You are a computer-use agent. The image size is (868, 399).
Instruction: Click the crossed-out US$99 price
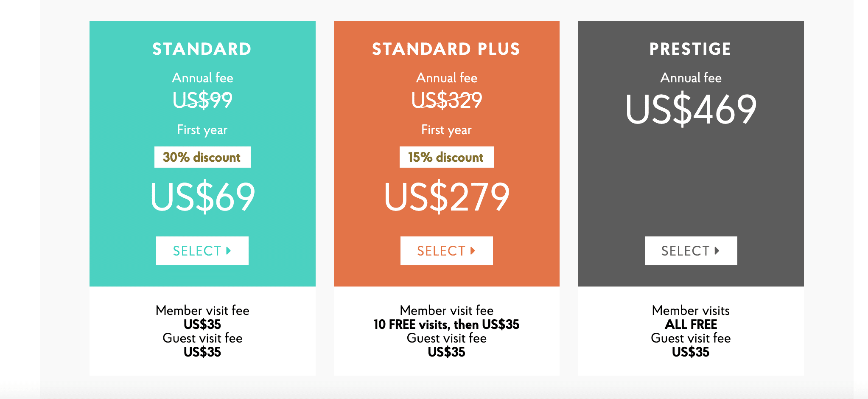pos(202,101)
